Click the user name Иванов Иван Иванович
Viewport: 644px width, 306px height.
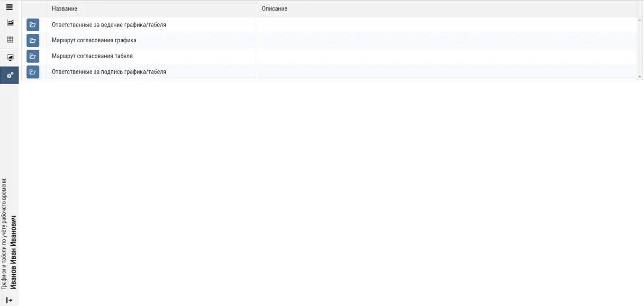(14, 252)
